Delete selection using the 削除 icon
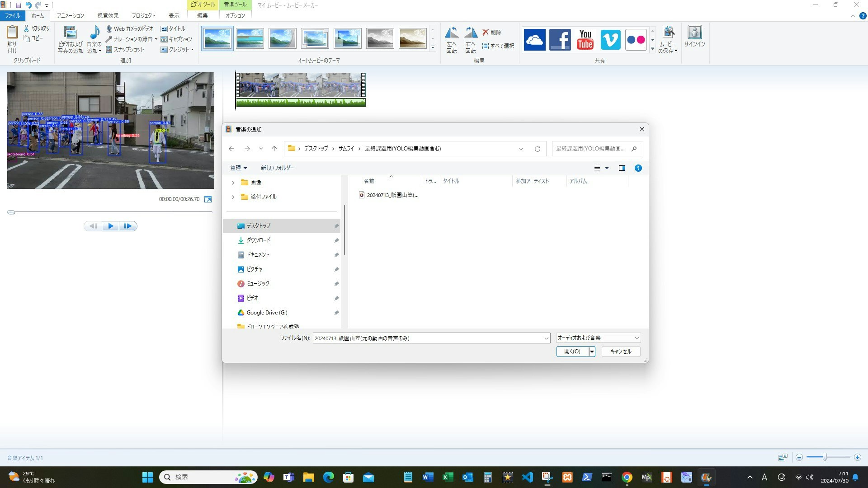 click(493, 32)
